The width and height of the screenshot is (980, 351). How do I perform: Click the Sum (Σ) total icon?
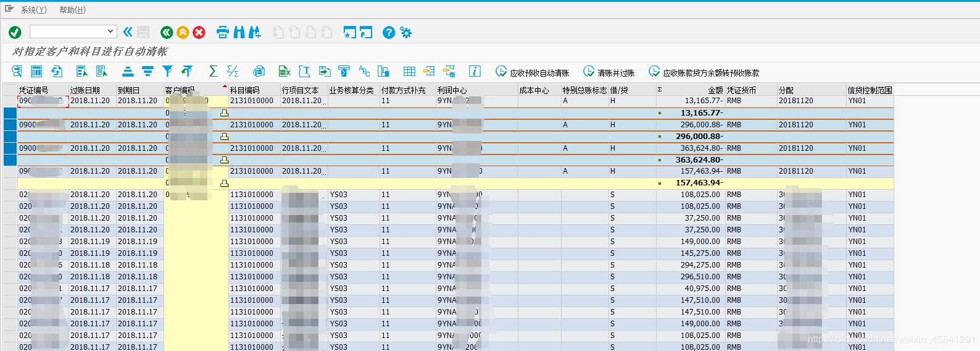(213, 72)
